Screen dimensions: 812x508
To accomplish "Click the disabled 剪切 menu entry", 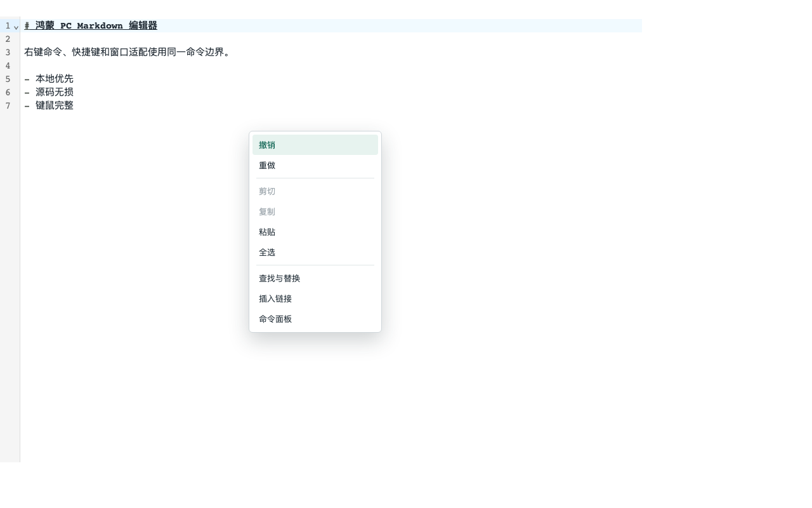I will pyautogui.click(x=315, y=191).
